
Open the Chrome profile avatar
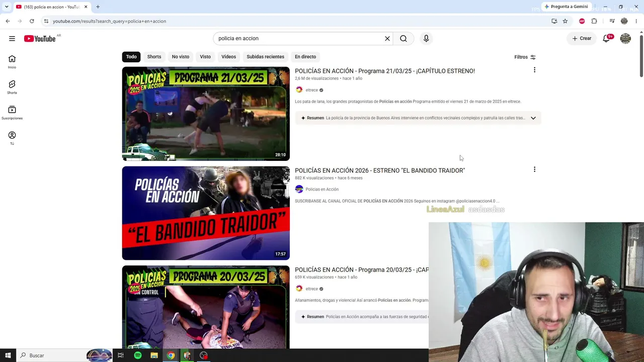pyautogui.click(x=624, y=21)
